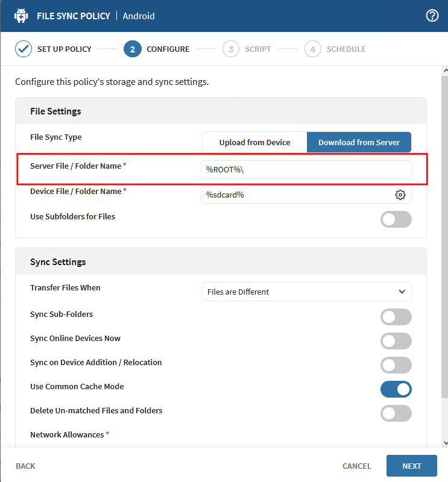Click CANCEL to discard the policy
Image resolution: width=448 pixels, height=482 pixels.
[x=356, y=466]
